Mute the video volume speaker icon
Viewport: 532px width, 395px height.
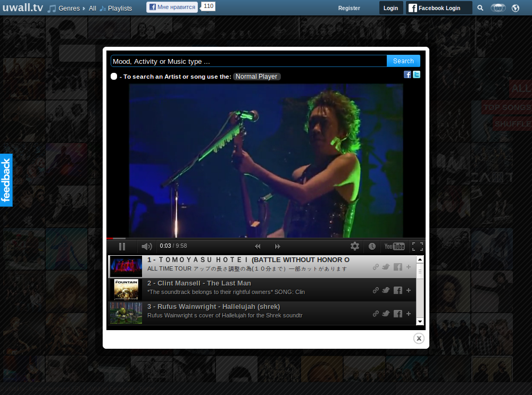pyautogui.click(x=147, y=246)
